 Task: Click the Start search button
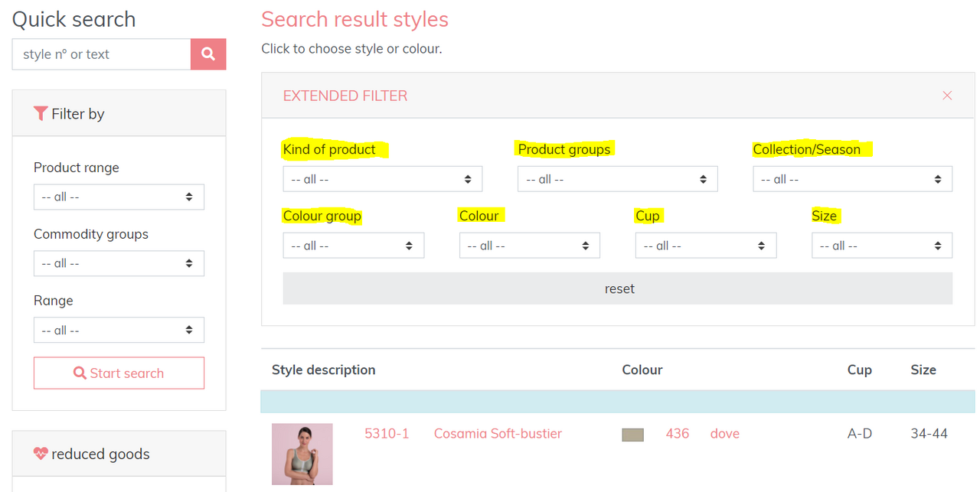(x=119, y=373)
